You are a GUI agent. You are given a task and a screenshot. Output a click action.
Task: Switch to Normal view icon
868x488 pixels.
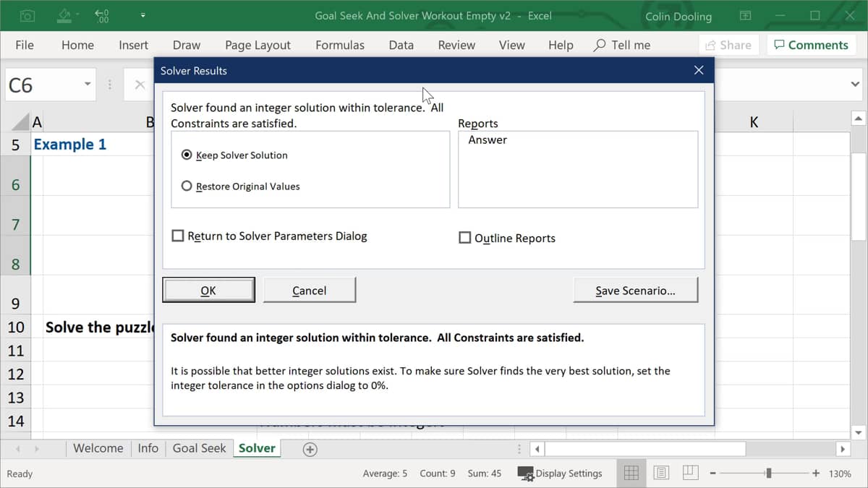click(631, 473)
